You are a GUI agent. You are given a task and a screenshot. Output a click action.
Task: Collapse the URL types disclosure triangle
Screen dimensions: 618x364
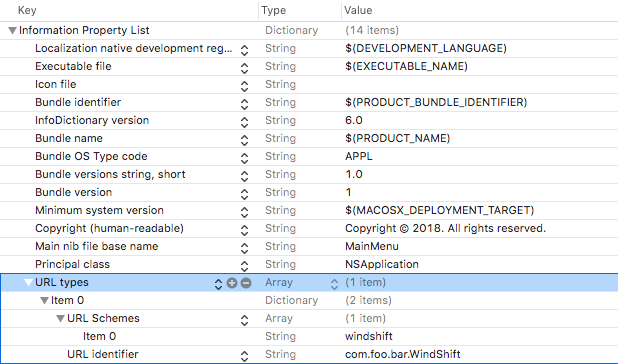click(28, 282)
